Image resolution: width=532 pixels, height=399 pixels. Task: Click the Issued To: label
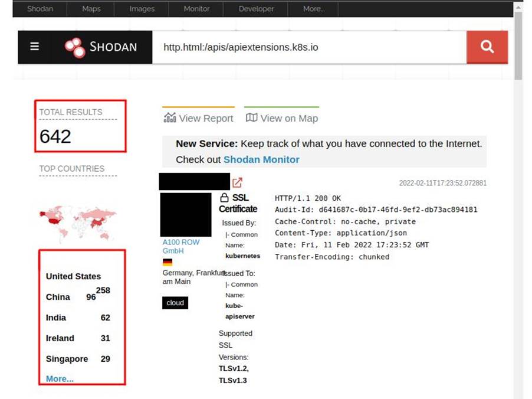(239, 273)
